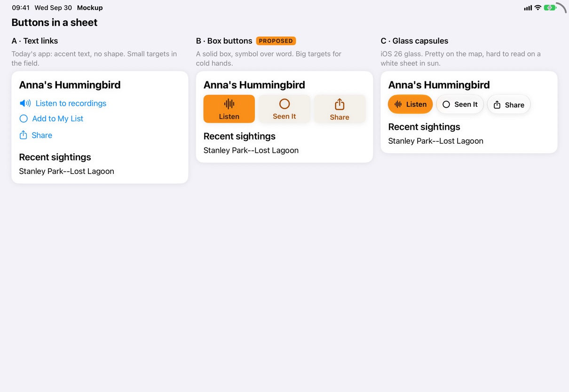Tap the blue Share text link

42,135
